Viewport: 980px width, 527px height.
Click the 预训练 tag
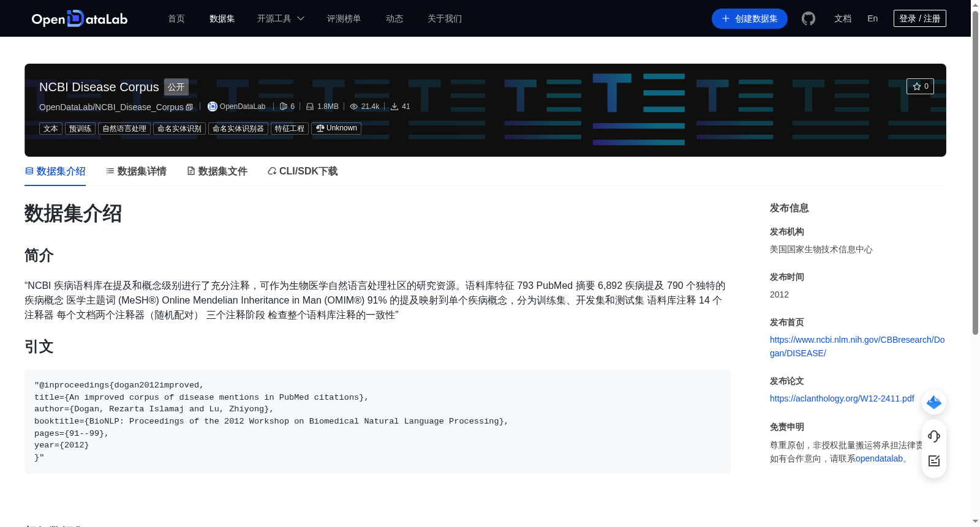[80, 129]
